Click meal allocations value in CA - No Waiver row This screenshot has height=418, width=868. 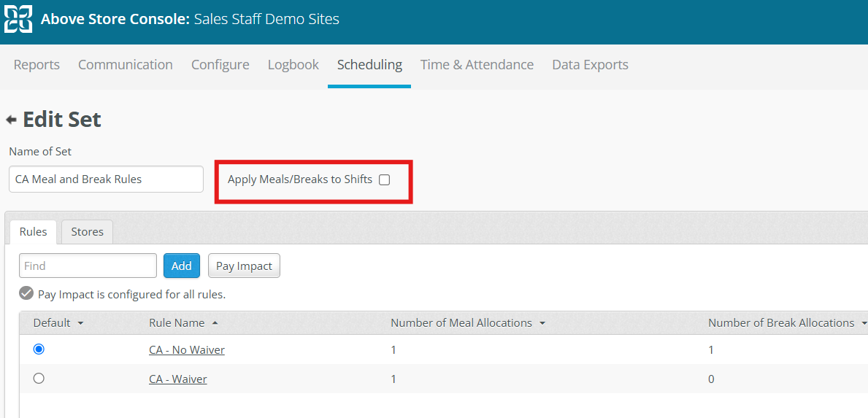[393, 350]
